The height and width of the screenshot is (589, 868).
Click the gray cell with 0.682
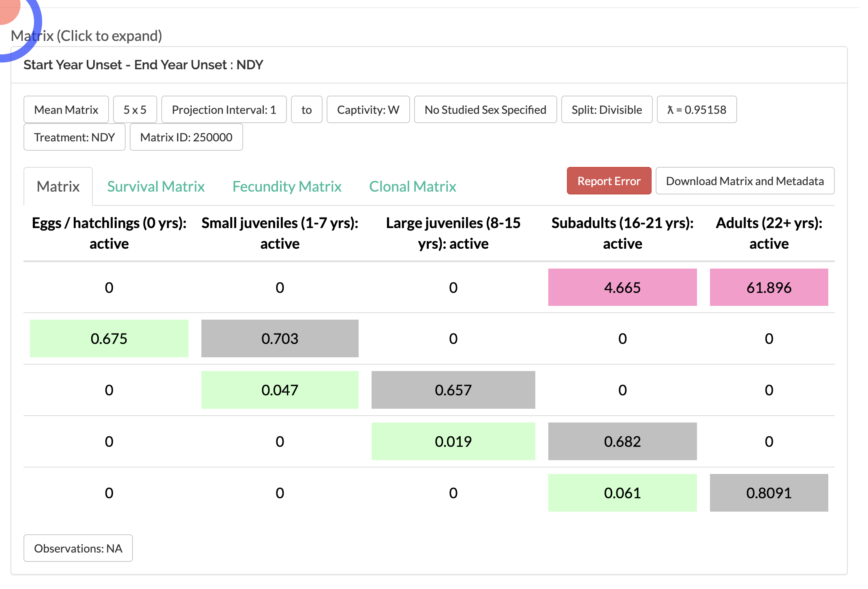click(x=622, y=441)
